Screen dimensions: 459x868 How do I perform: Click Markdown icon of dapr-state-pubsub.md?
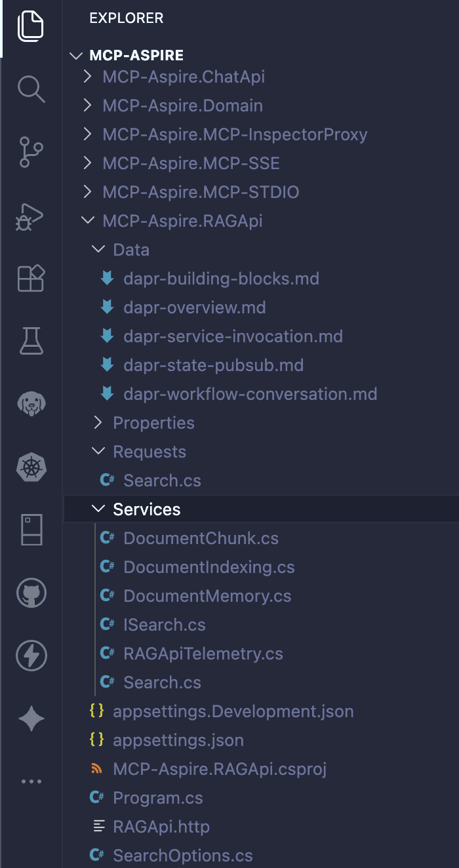[107, 365]
